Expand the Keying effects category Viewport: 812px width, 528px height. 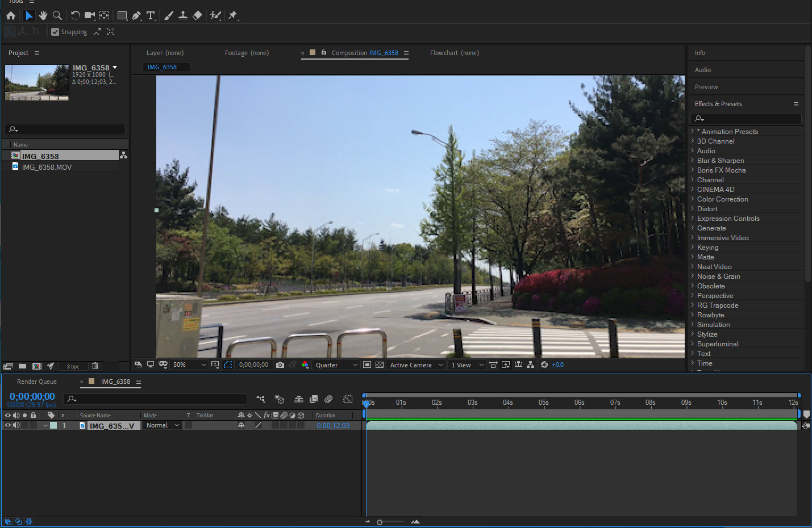click(692, 247)
